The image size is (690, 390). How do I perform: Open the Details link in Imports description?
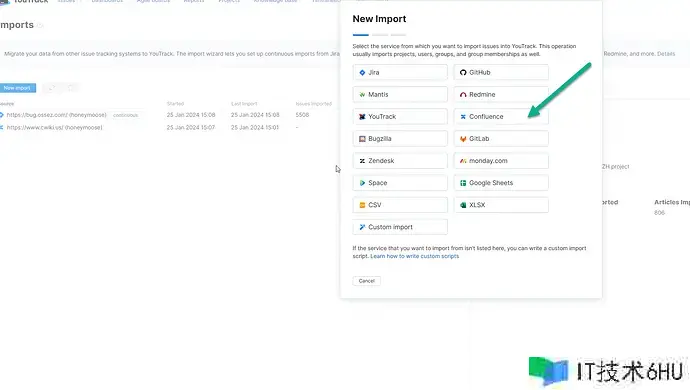coord(666,54)
